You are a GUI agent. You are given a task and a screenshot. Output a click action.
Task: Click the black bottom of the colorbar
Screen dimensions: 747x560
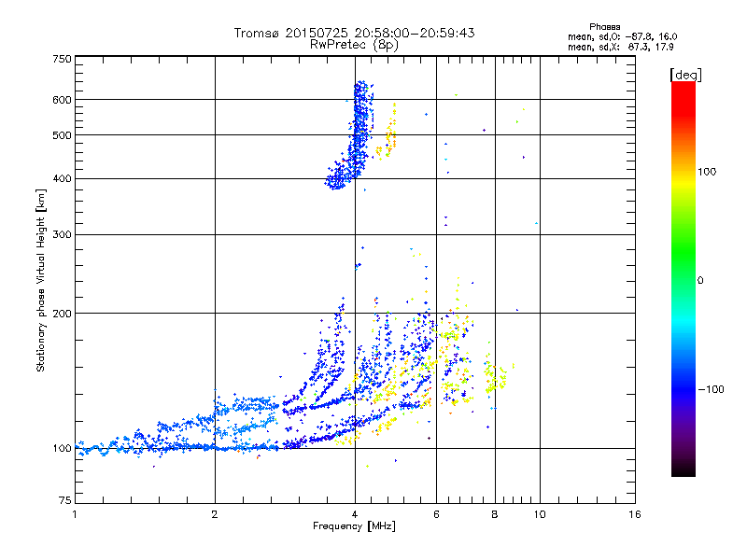pyautogui.click(x=684, y=470)
